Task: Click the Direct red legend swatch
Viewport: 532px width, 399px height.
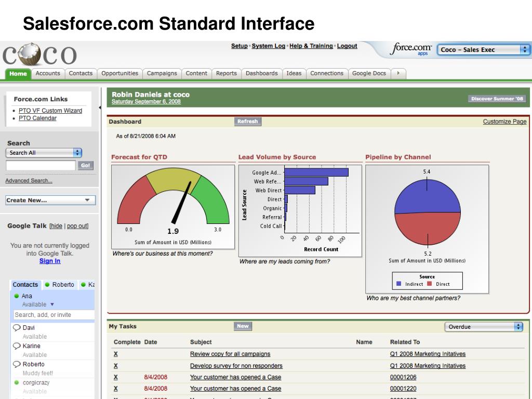Action: tap(429, 284)
